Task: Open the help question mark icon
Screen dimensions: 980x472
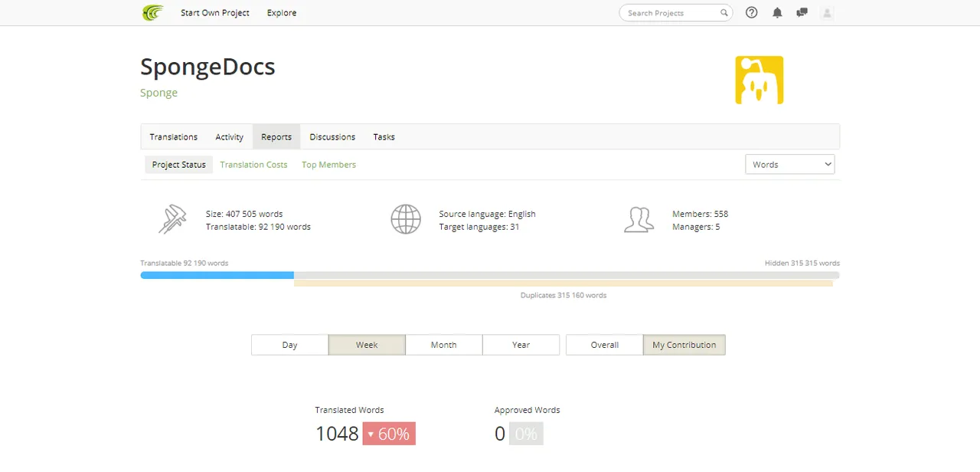Action: pyautogui.click(x=752, y=12)
